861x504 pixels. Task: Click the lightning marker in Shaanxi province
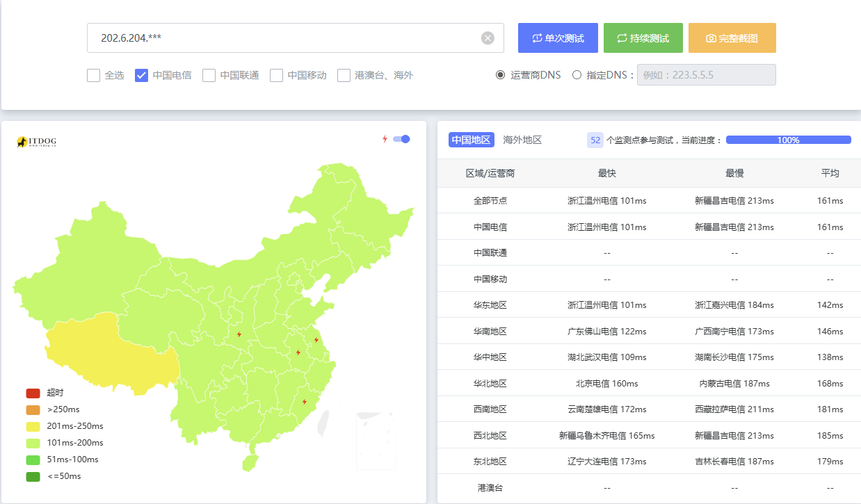239,334
